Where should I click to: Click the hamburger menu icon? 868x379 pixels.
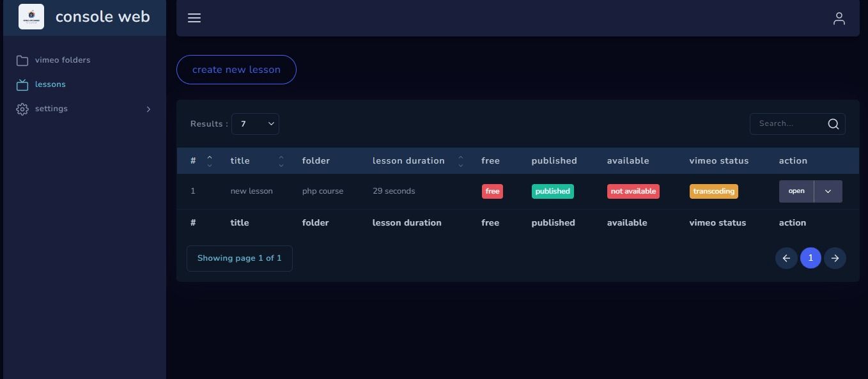coord(194,18)
